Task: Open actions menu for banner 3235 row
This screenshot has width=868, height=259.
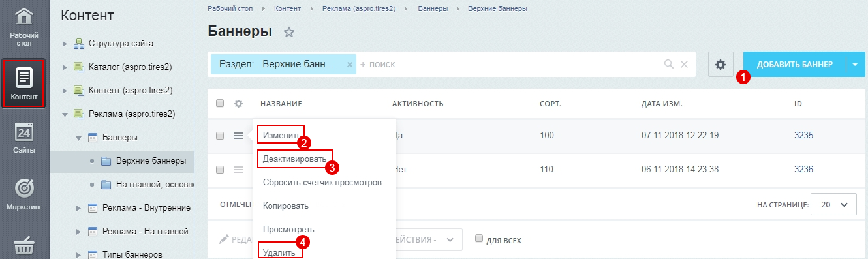Action: pos(238,136)
